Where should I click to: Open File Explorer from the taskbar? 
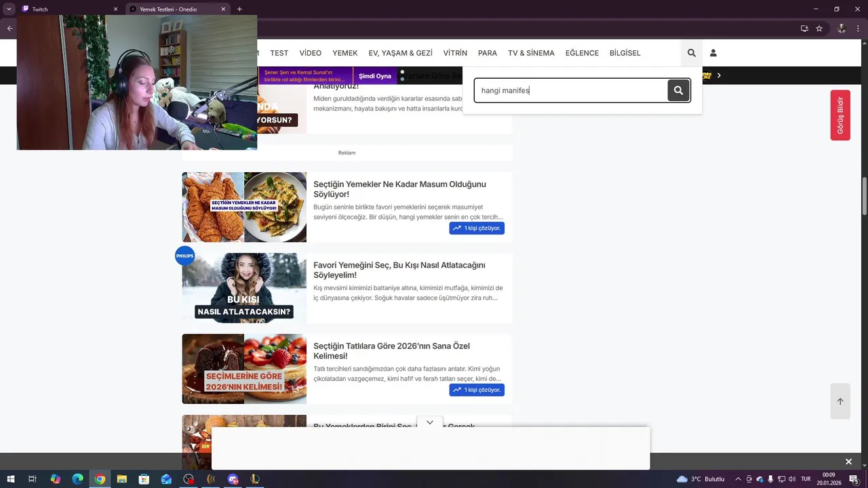pos(122,479)
